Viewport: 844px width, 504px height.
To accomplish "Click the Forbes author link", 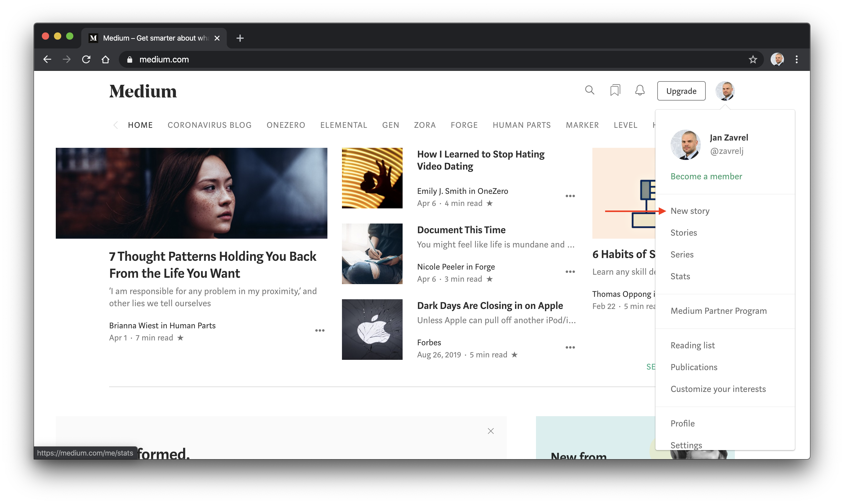I will 429,342.
